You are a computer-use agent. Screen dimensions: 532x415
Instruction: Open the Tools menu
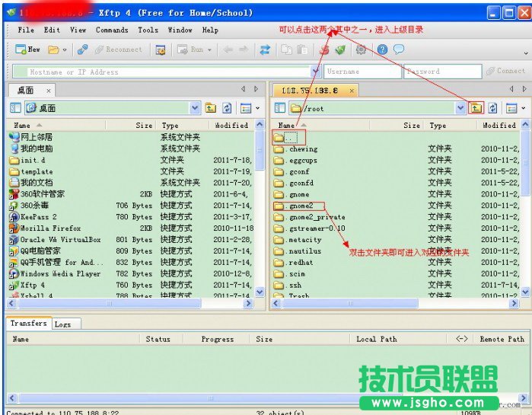coord(148,30)
